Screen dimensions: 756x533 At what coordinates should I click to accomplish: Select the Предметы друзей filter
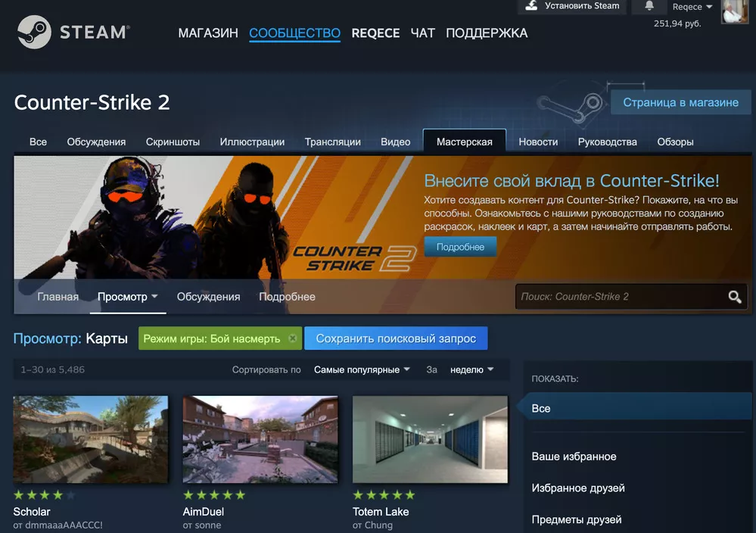pos(578,519)
